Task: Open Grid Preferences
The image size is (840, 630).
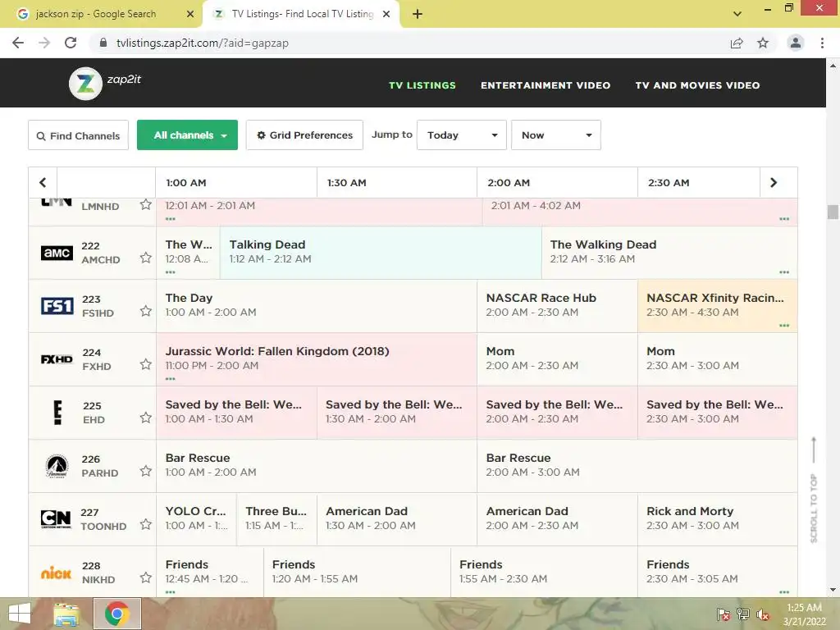Action: pos(304,135)
